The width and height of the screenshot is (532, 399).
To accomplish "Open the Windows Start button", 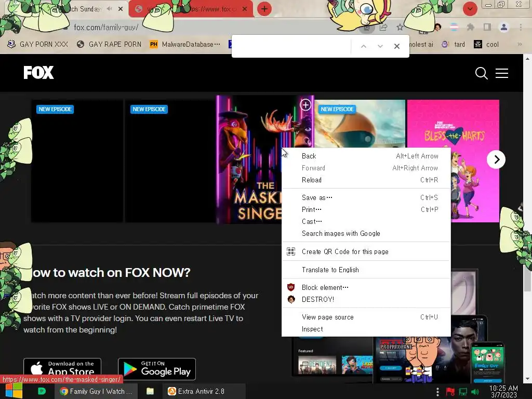I will tap(14, 391).
